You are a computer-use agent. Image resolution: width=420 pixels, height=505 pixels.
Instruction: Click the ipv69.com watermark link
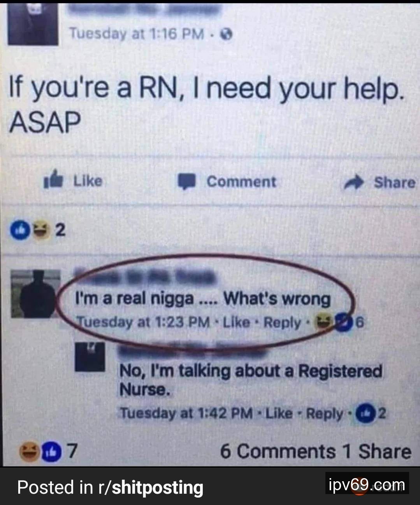tap(367, 485)
